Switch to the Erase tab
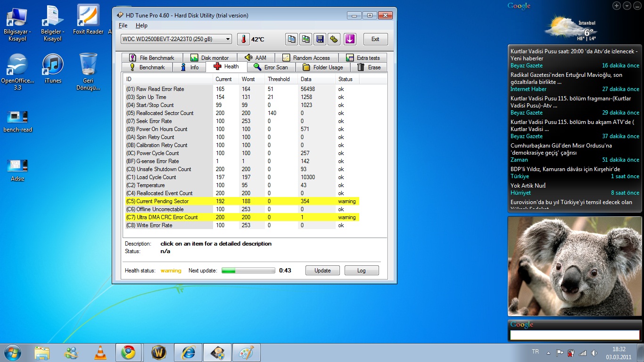The height and width of the screenshot is (362, 644). pos(369,67)
